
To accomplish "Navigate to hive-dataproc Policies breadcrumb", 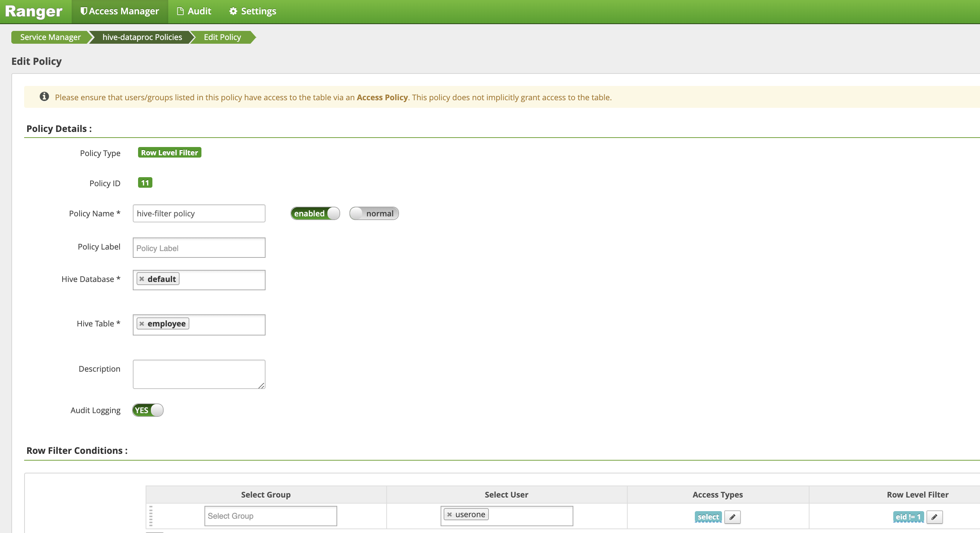I will point(142,37).
